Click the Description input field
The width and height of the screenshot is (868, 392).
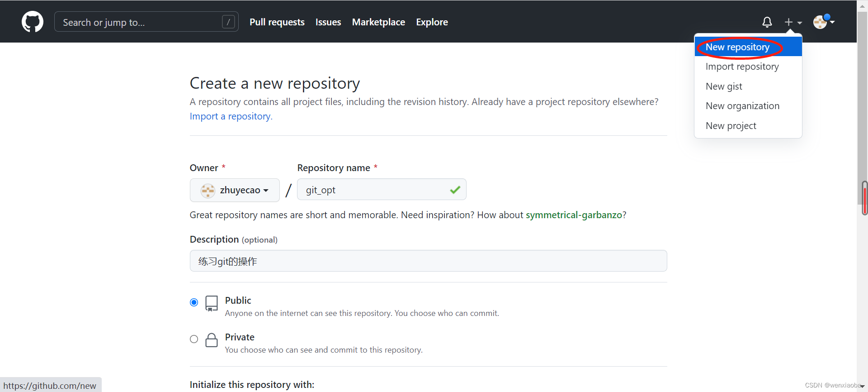click(428, 261)
